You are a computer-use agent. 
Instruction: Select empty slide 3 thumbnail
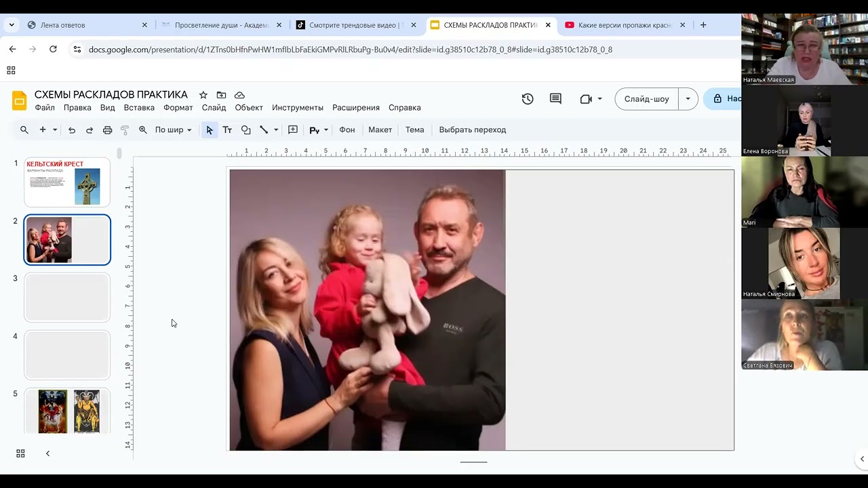point(67,298)
